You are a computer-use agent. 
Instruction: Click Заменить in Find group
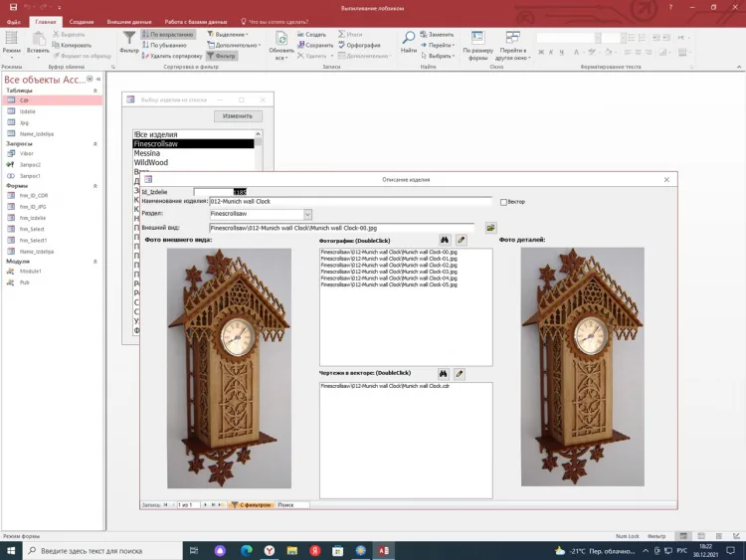[x=437, y=34]
